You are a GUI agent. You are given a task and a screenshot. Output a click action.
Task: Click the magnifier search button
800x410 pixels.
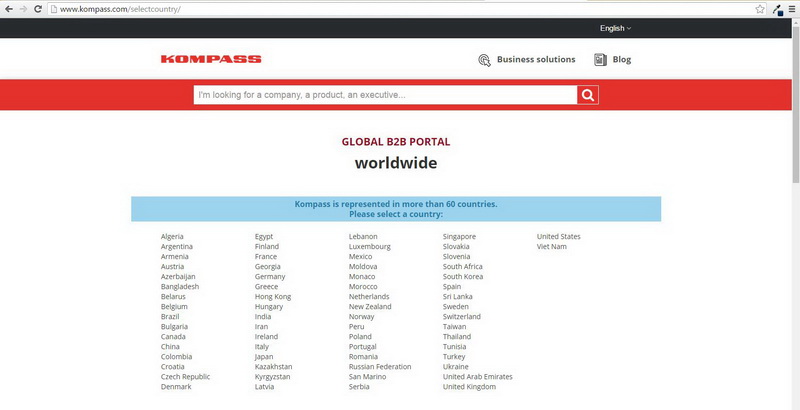(588, 95)
